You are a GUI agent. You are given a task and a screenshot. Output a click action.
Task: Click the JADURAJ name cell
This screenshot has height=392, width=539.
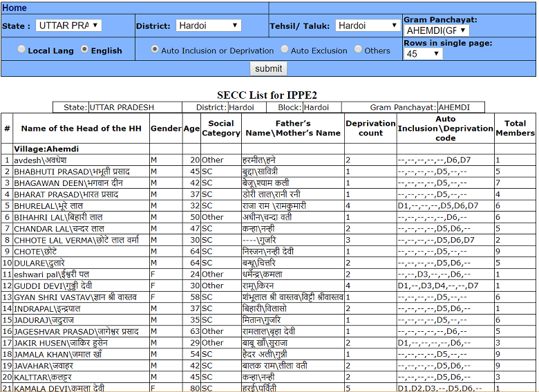click(x=81, y=320)
